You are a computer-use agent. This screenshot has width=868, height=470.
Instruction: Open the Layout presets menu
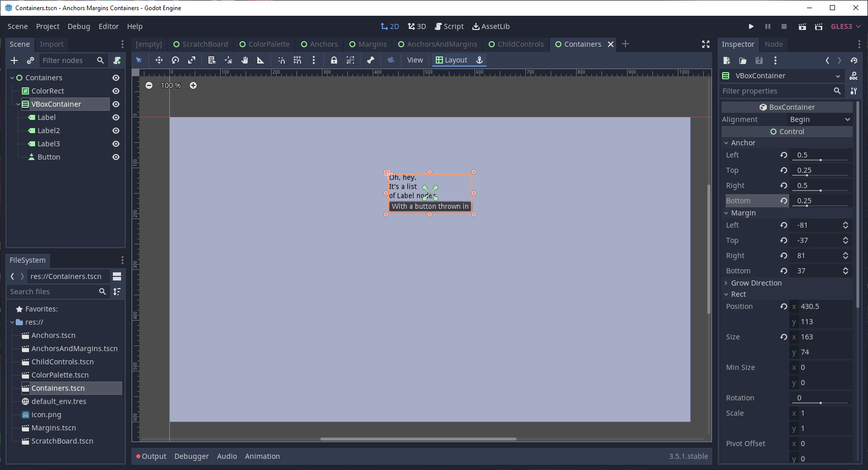pos(454,60)
